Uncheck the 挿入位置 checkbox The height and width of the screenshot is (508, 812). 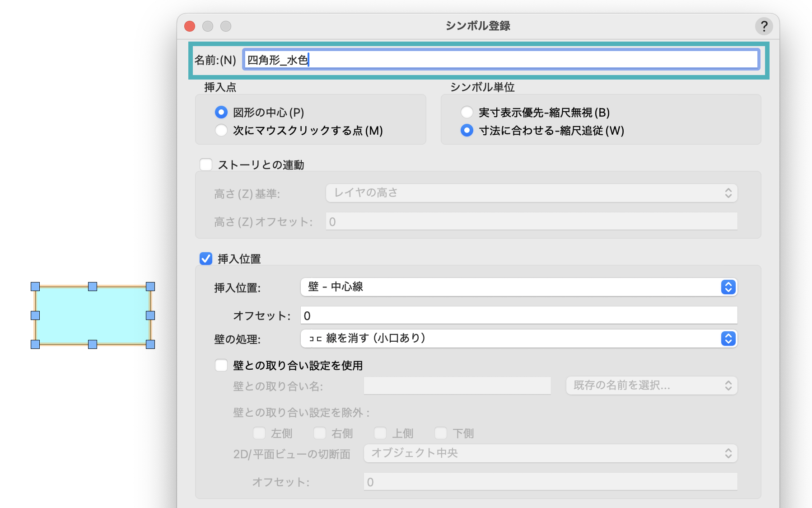point(206,259)
